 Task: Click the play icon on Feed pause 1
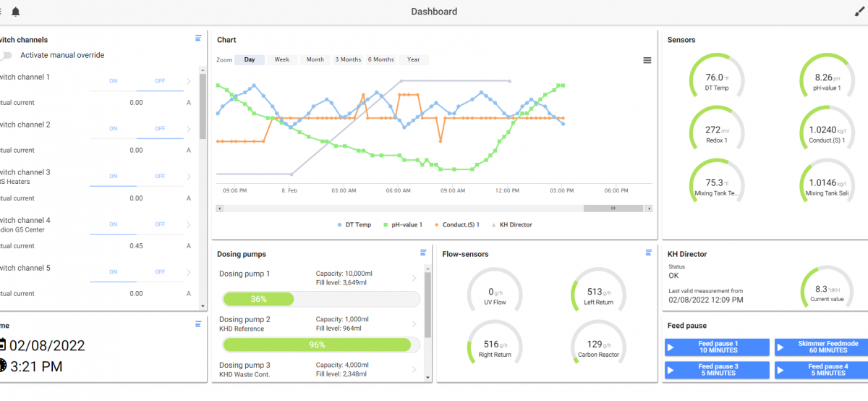[671, 348]
